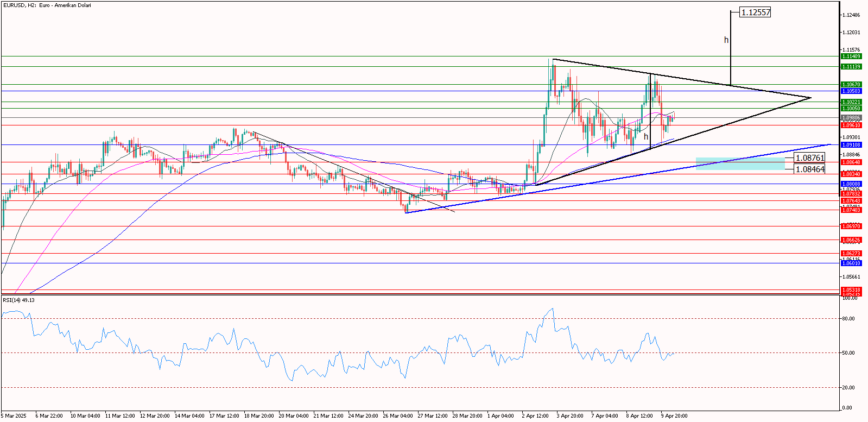Click the 1.05661 price scale value
Screen dimensions: 868x422
pyautogui.click(x=851, y=277)
